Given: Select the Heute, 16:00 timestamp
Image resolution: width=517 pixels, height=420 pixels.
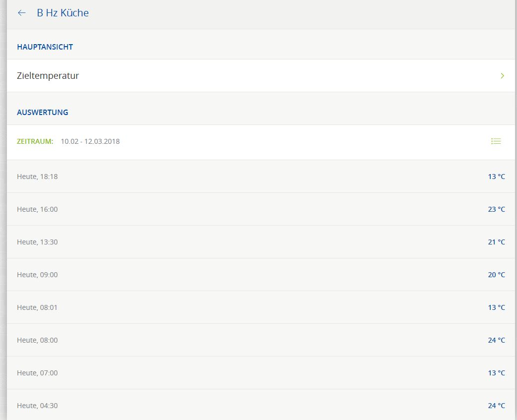Looking at the screenshot, I should click(x=37, y=209).
